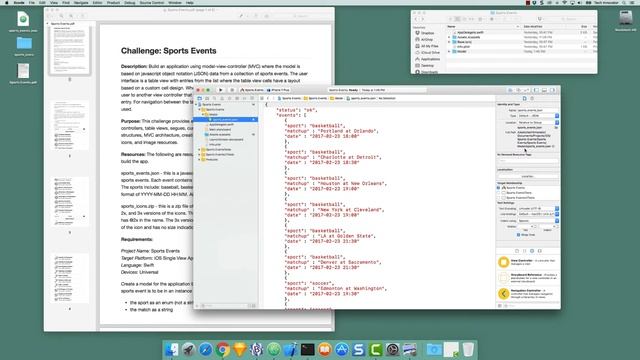Toggle the Xcode debug area panel
This screenshot has height=360, width=640.
coord(544,90)
